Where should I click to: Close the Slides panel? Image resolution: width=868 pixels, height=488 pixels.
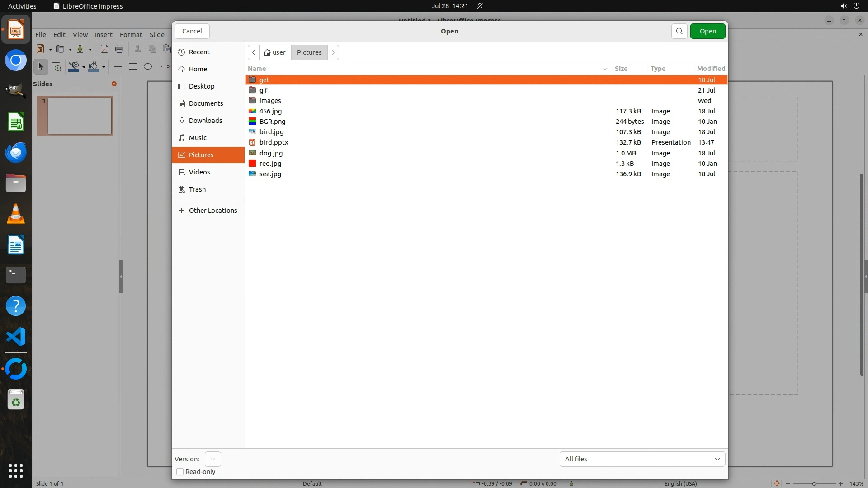click(114, 84)
